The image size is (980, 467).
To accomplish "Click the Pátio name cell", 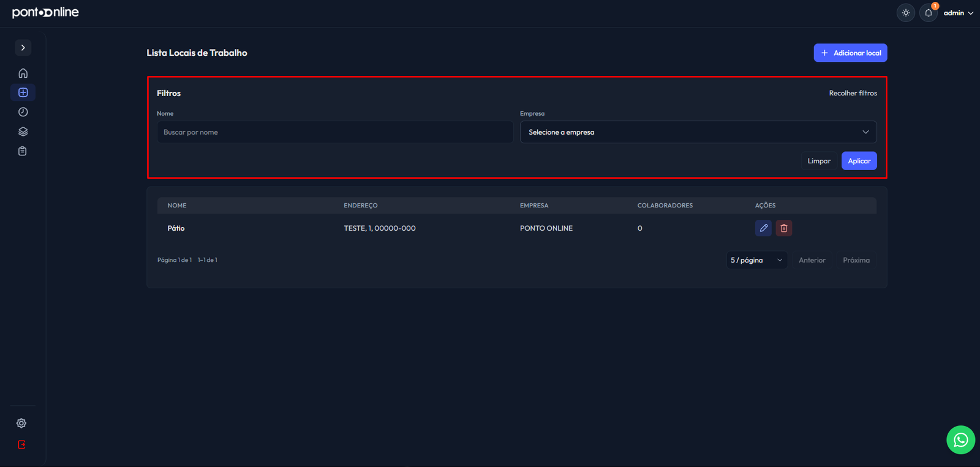I will tap(176, 228).
